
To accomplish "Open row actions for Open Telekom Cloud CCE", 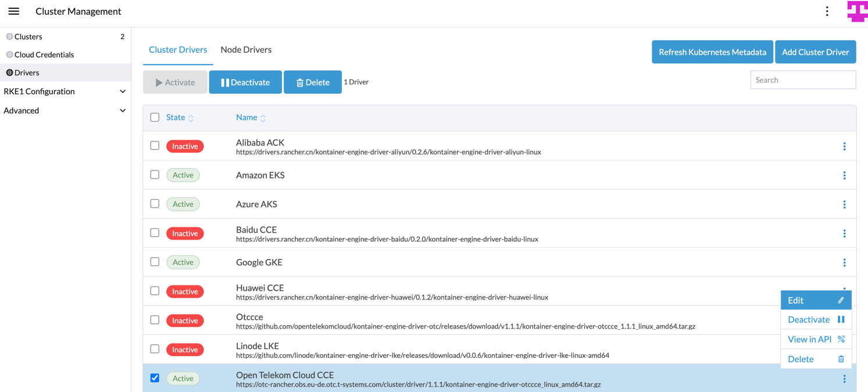I will click(844, 379).
